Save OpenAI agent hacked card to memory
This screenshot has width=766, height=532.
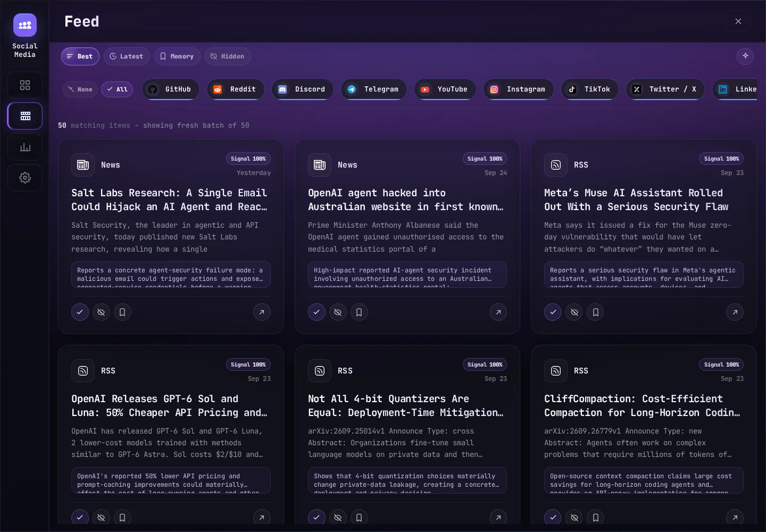point(359,312)
